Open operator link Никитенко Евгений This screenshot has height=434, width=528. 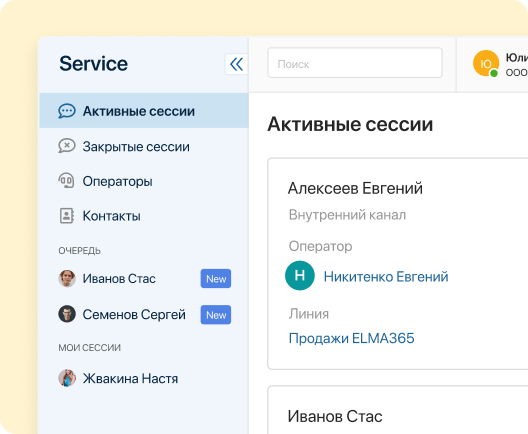point(386,276)
